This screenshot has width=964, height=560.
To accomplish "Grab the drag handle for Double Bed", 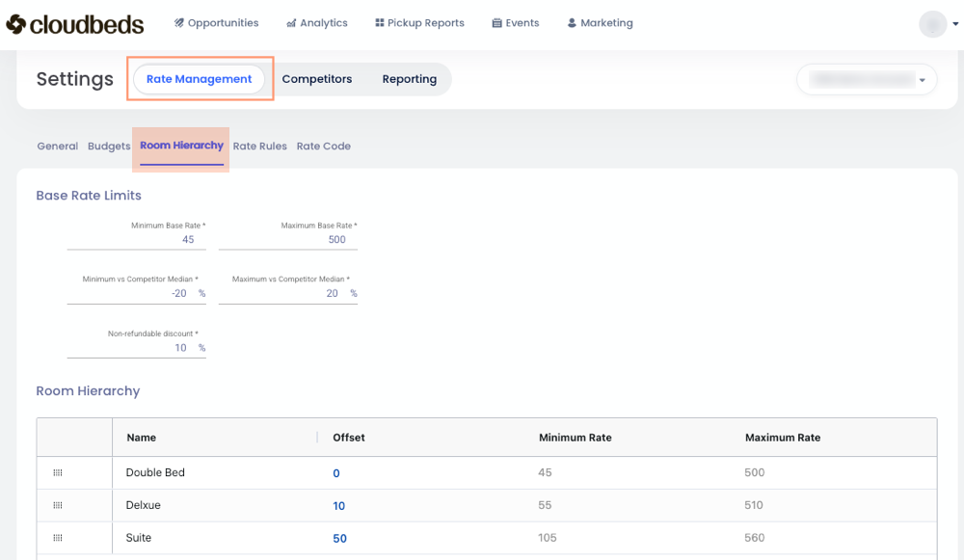I will click(58, 472).
